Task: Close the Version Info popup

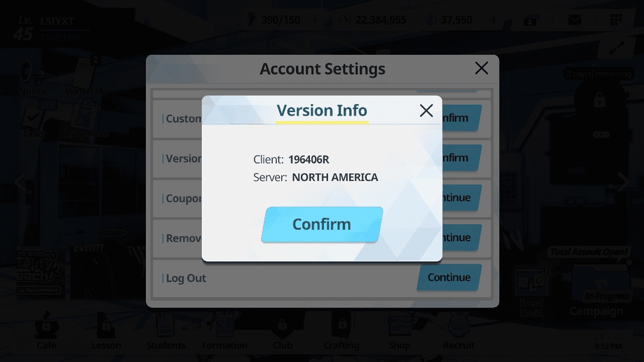Action: pos(426,111)
